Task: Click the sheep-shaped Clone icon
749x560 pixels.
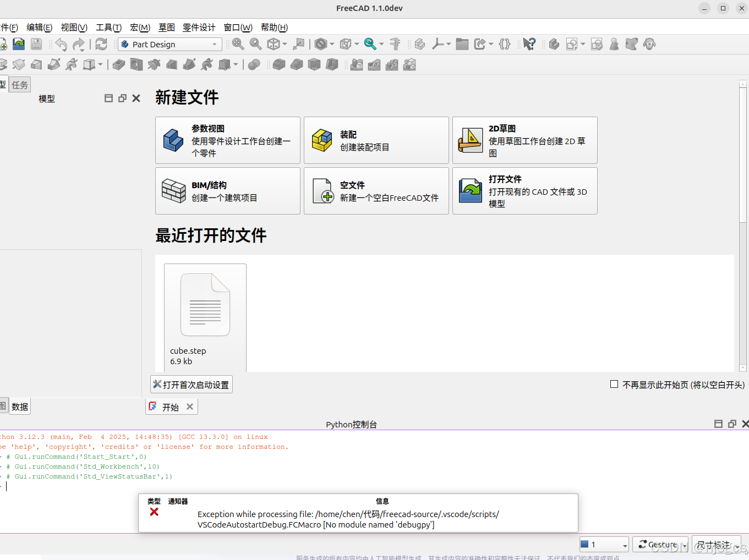Action: (649, 44)
